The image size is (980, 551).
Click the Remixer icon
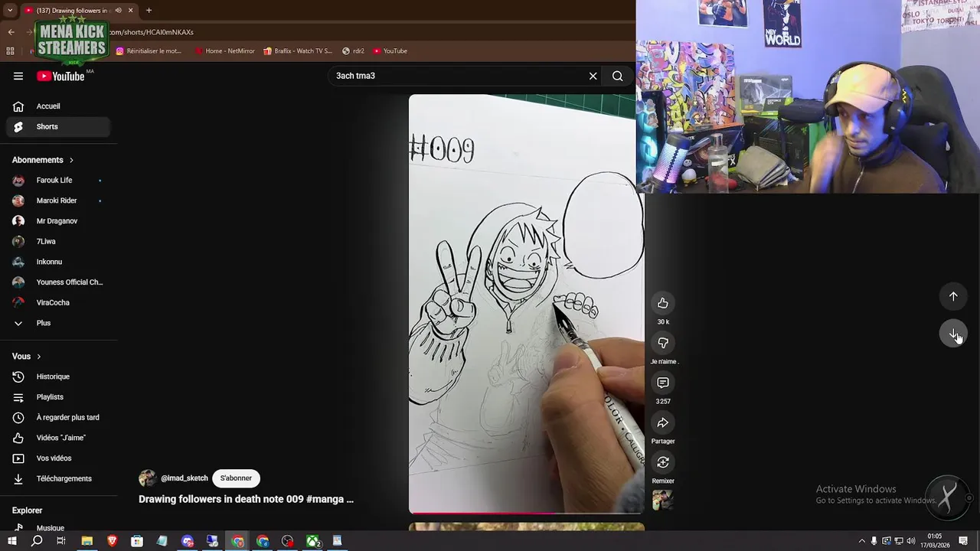pos(663,462)
